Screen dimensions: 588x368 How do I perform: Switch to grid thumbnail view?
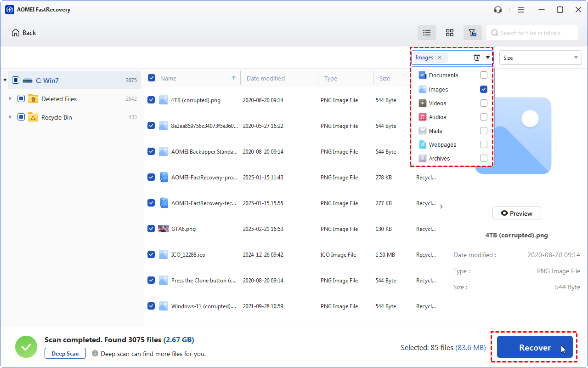pos(450,33)
